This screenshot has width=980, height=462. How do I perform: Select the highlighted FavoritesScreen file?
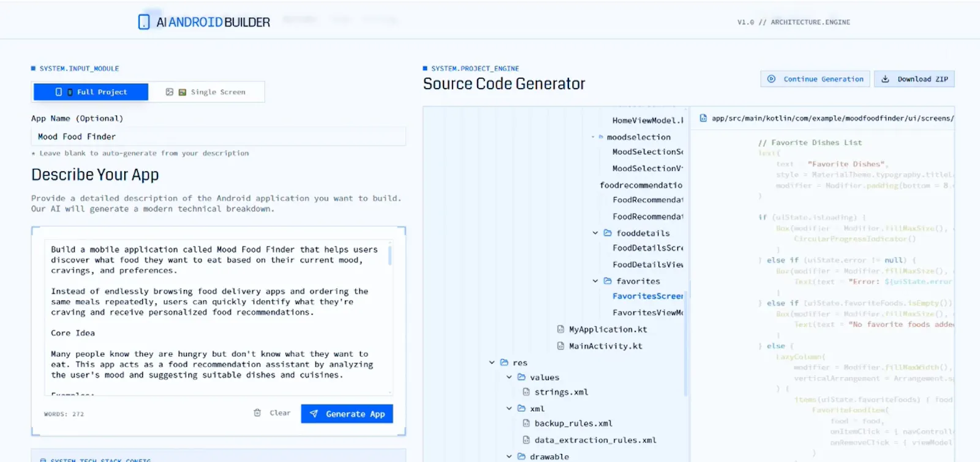[x=647, y=296]
